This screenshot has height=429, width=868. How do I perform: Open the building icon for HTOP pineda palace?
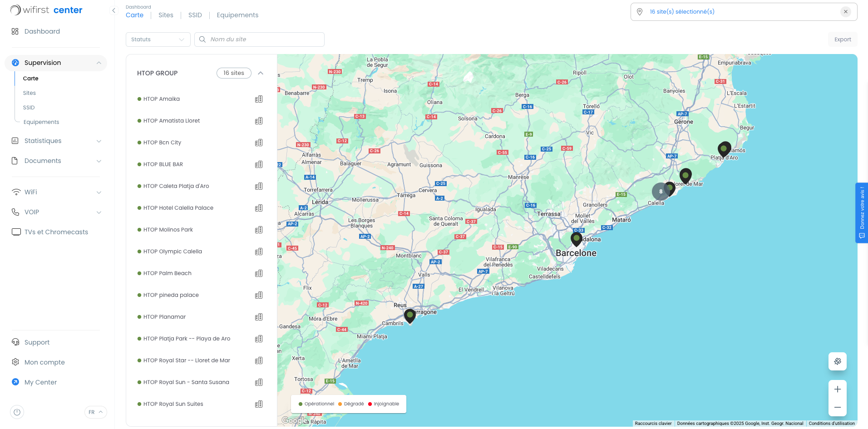[259, 295]
